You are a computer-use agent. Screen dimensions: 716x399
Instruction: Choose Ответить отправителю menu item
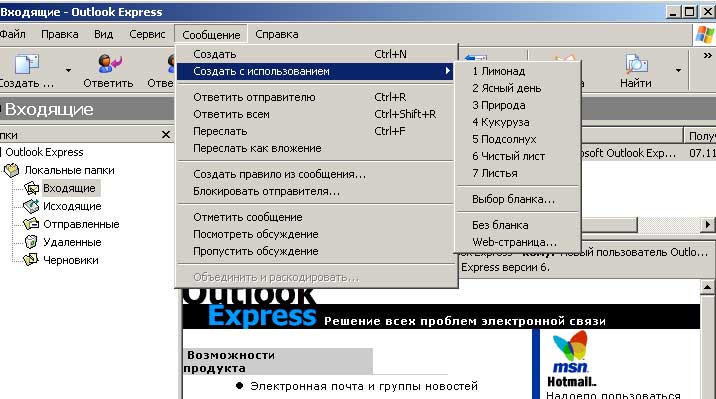point(315,97)
